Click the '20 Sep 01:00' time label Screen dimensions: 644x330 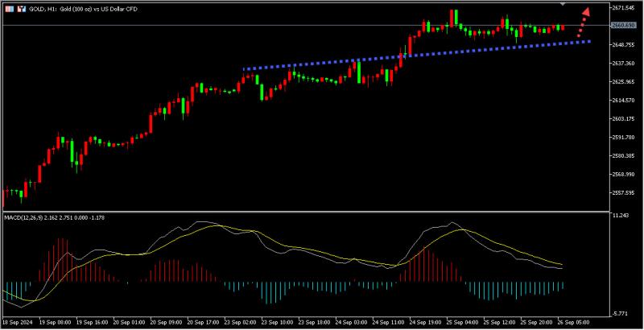pyautogui.click(x=129, y=322)
